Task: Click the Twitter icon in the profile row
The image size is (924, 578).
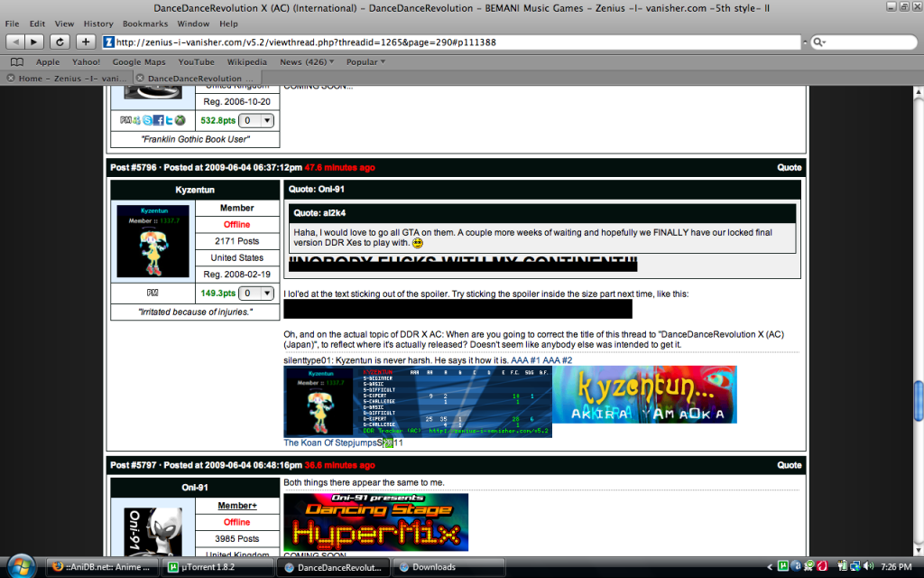Action: tap(169, 120)
